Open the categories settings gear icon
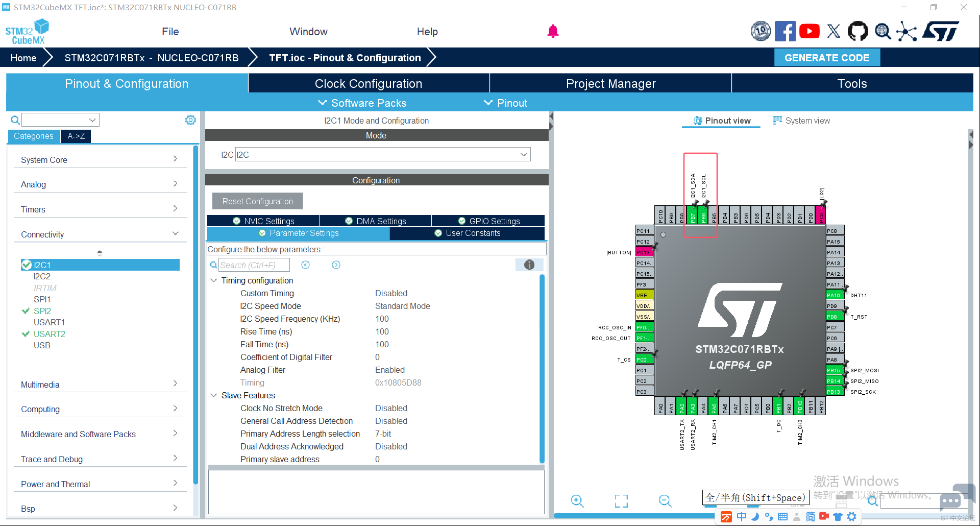This screenshot has width=980, height=526. coord(190,120)
